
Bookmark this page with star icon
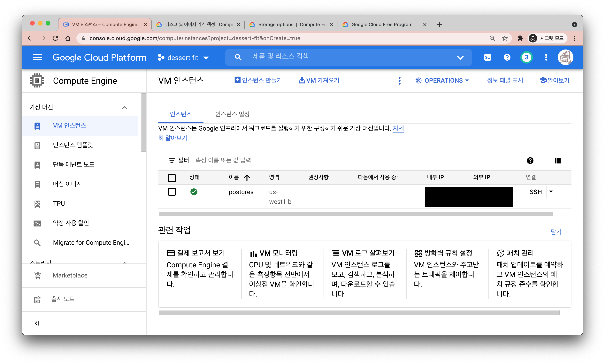(504, 38)
